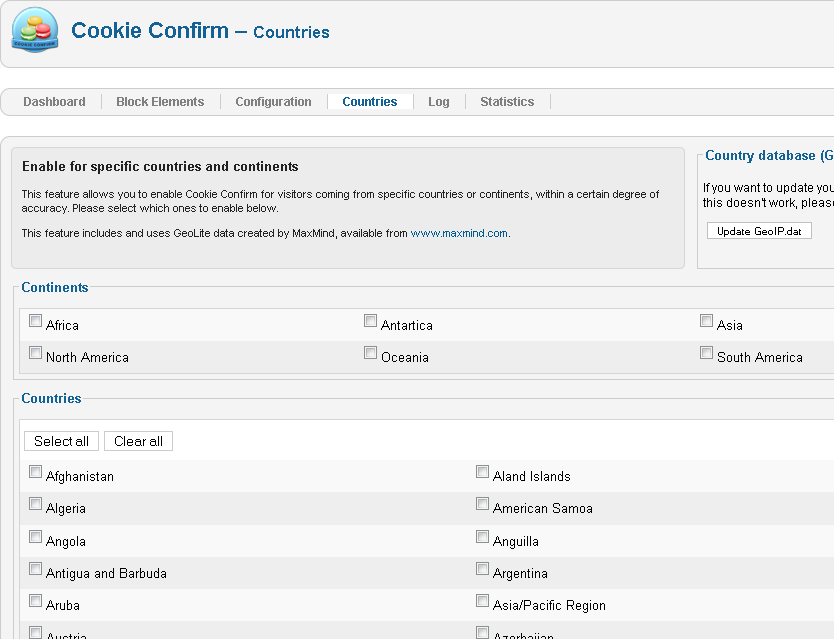Viewport: 834px width, 639px height.
Task: Check the Argentina checkbox
Action: (x=482, y=569)
